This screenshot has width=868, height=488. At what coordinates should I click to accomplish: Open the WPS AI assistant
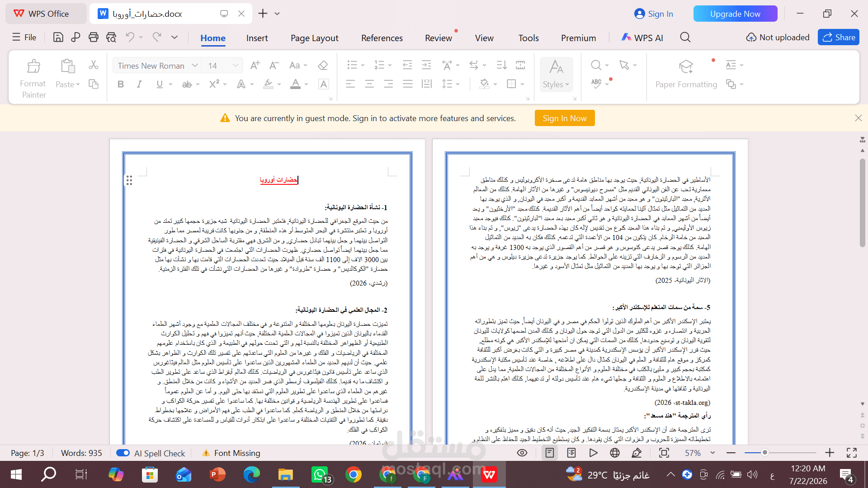pos(642,38)
